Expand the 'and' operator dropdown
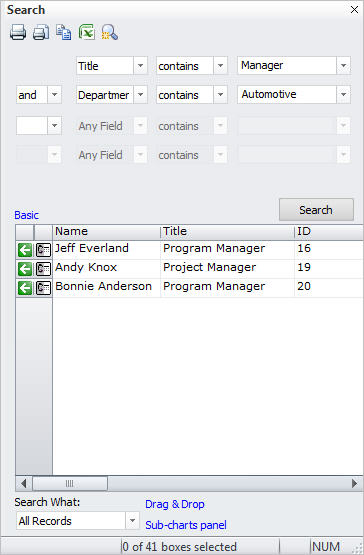 pos(55,95)
